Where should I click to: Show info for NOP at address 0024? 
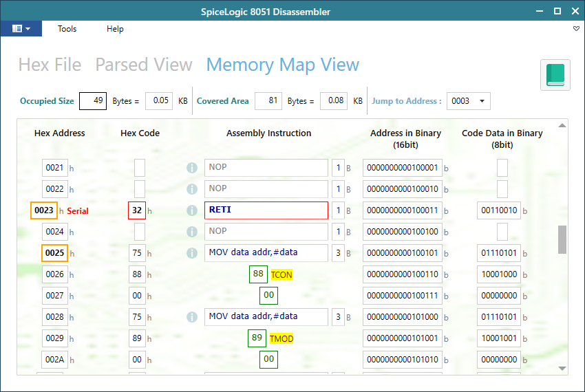[x=192, y=232]
